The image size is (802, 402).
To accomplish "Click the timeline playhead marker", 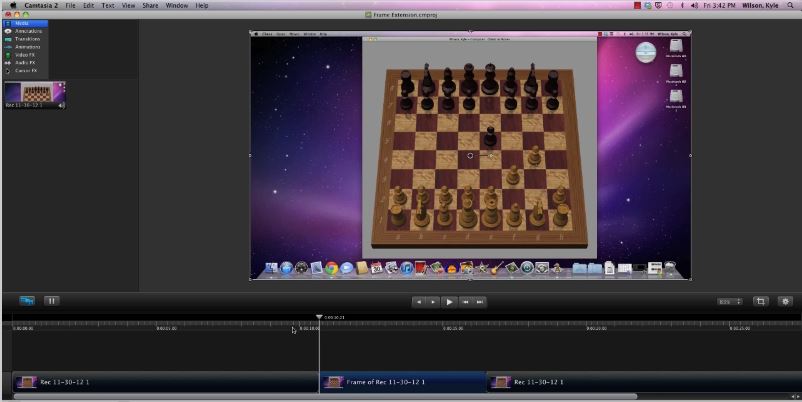I will pos(319,317).
